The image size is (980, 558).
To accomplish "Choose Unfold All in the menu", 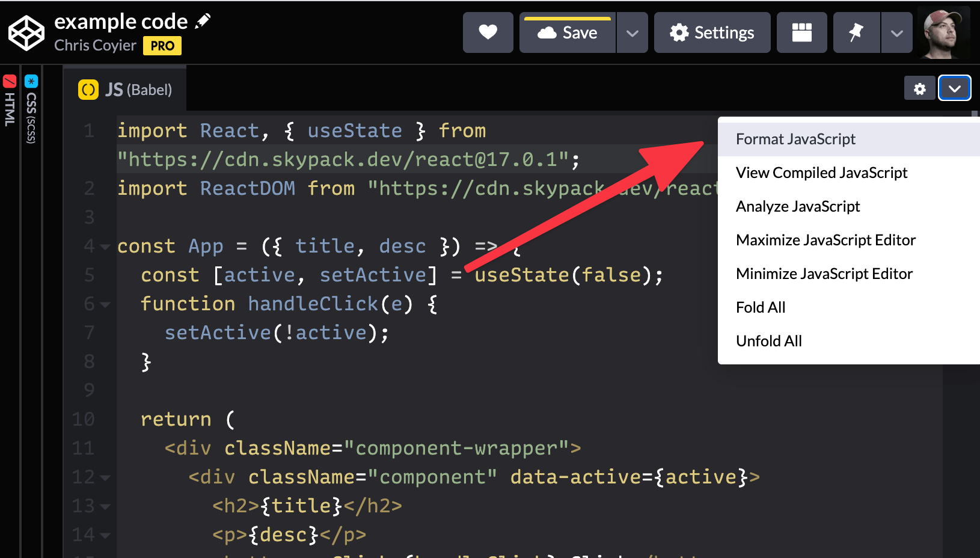I will pyautogui.click(x=769, y=341).
